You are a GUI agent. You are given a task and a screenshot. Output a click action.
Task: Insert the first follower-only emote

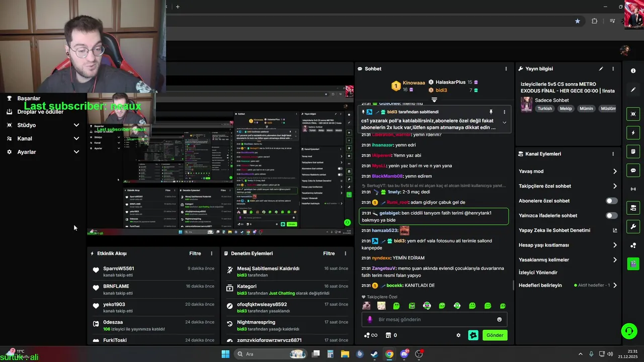(366, 306)
